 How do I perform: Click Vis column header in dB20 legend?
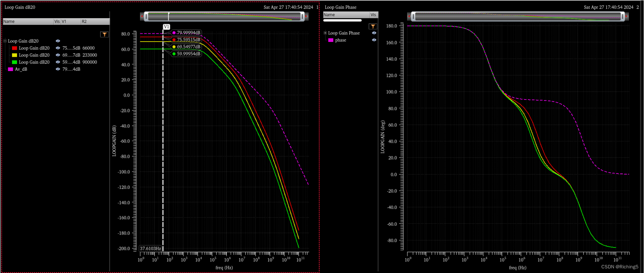(x=57, y=21)
